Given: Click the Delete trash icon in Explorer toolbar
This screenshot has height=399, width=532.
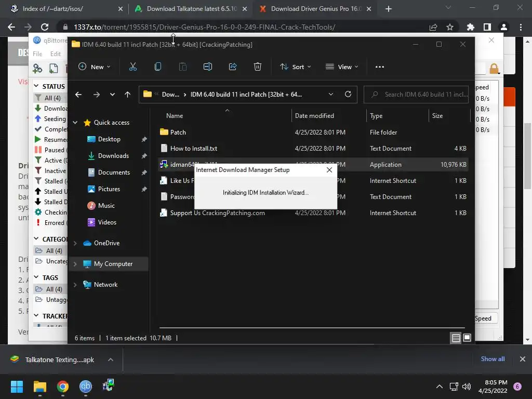Looking at the screenshot, I should [258, 67].
